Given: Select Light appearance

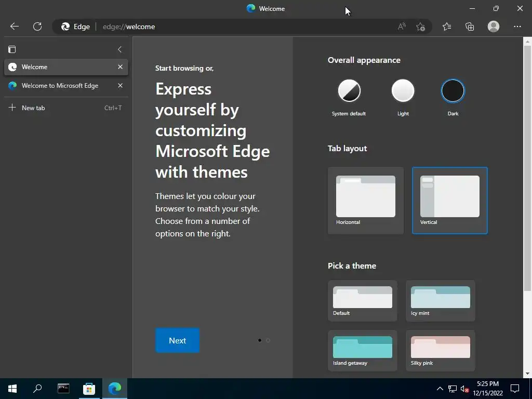Looking at the screenshot, I should click(403, 91).
